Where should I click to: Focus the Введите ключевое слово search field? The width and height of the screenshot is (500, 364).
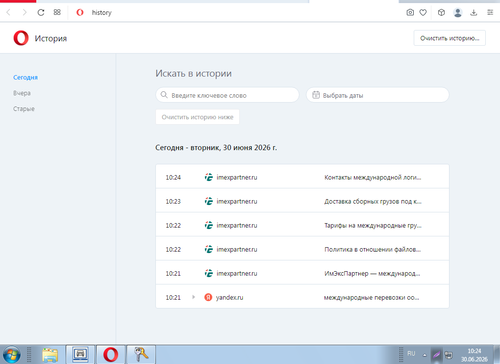coord(227,95)
